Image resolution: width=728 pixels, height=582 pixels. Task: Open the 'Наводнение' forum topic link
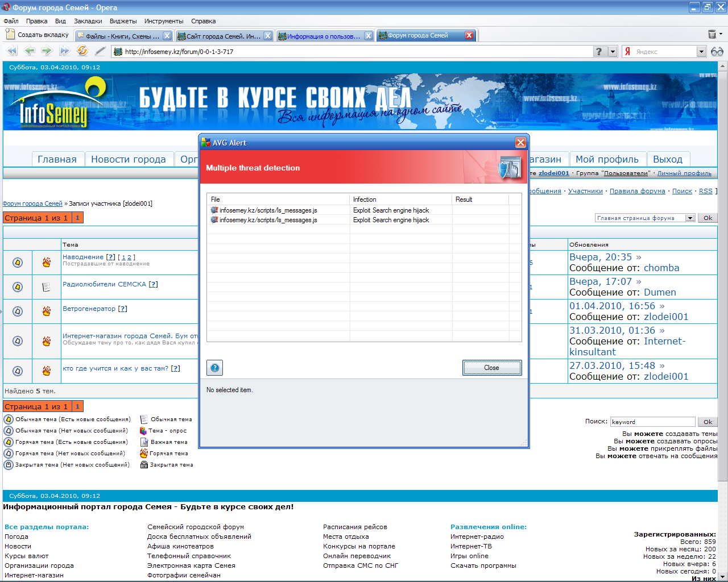pyautogui.click(x=83, y=257)
